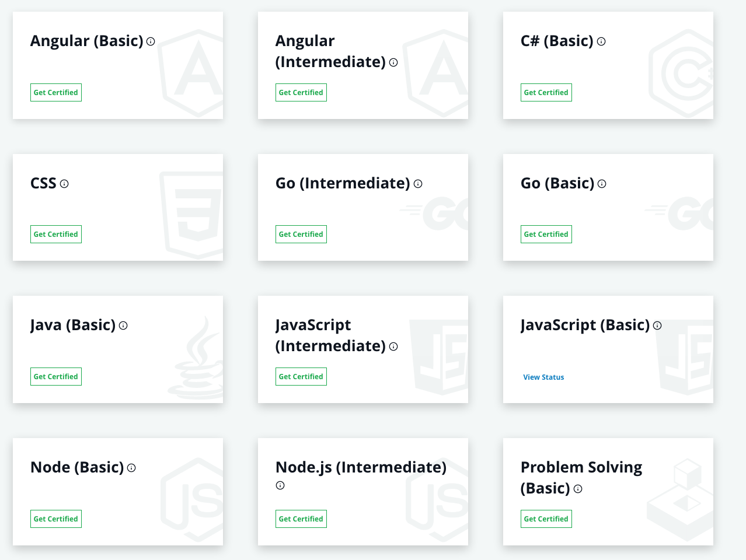Show info for Node (Basic)
The height and width of the screenshot is (560, 746).
[x=131, y=468]
